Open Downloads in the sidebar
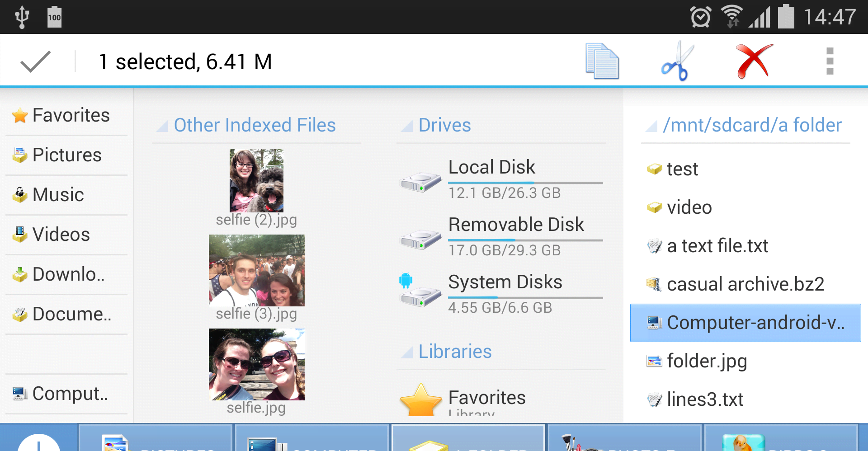This screenshot has height=451, width=868. pos(66,274)
